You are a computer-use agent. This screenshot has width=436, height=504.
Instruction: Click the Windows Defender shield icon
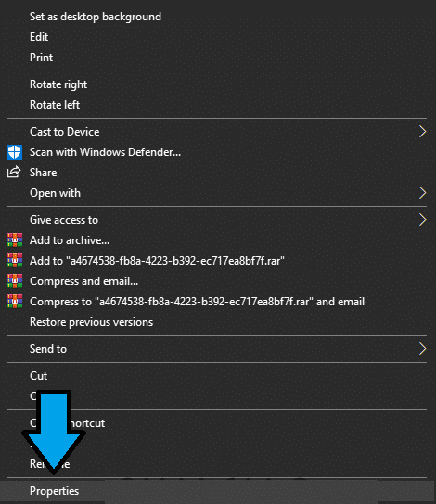click(15, 152)
